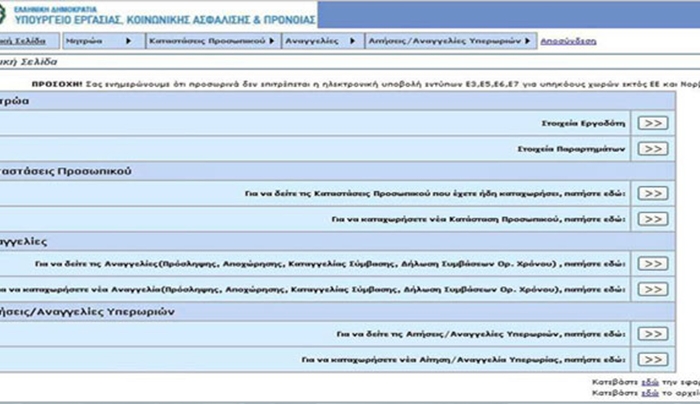Screen dimensions: 700x404
Task: Click the Στοιχεία Εργοδότη label
Action: pyautogui.click(x=583, y=123)
